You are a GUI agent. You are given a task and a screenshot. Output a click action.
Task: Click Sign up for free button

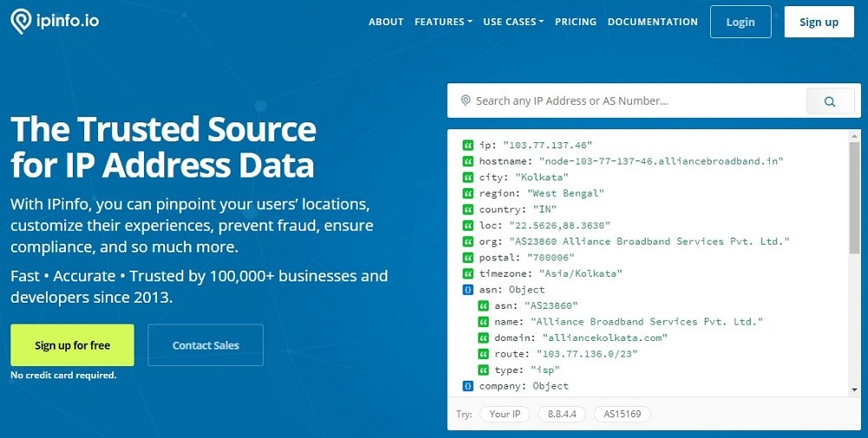73,345
